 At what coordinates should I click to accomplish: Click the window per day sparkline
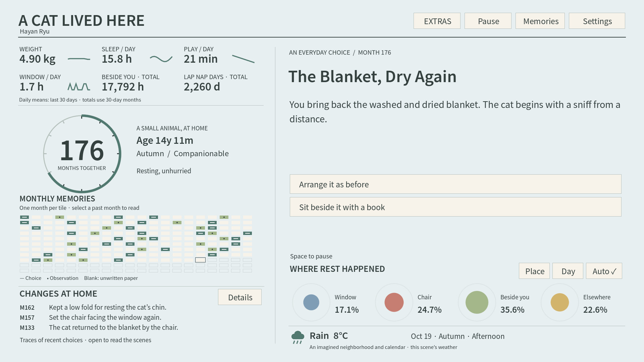coord(79,87)
